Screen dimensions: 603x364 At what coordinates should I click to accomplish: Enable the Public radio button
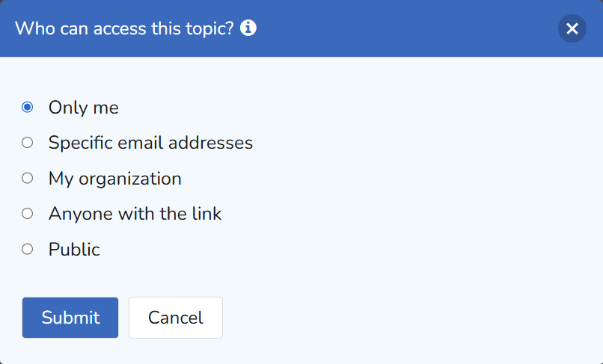tap(27, 249)
